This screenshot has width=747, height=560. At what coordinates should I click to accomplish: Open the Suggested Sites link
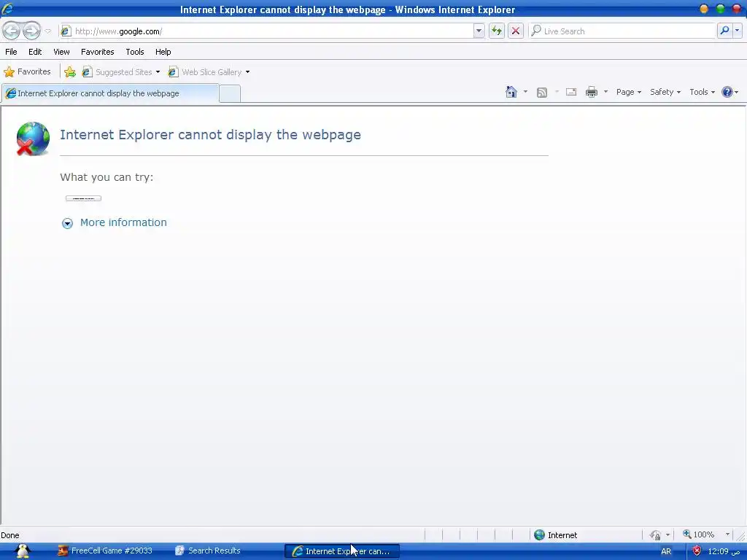click(x=123, y=72)
